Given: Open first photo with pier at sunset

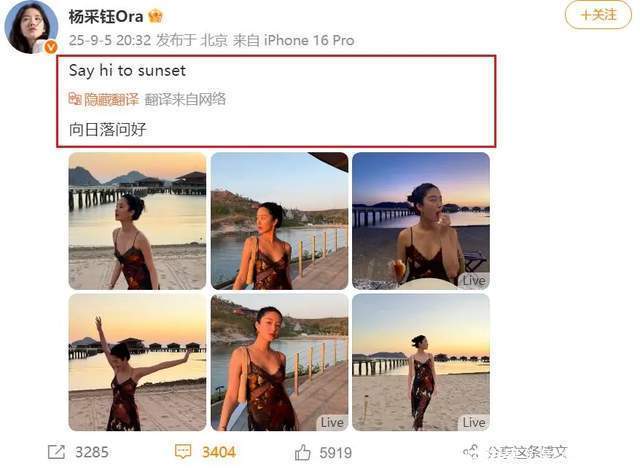Looking at the screenshot, I should point(137,221).
